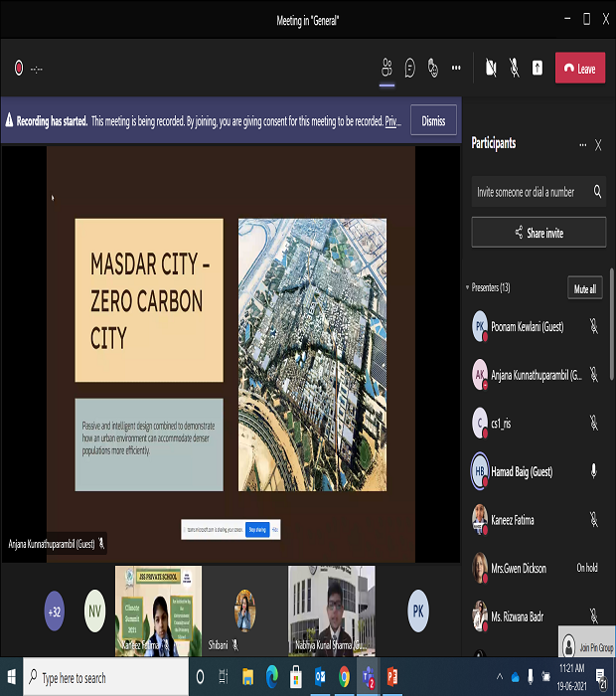This screenshot has width=616, height=696.
Task: Click search magnifier in invite field
Action: pos(597,192)
